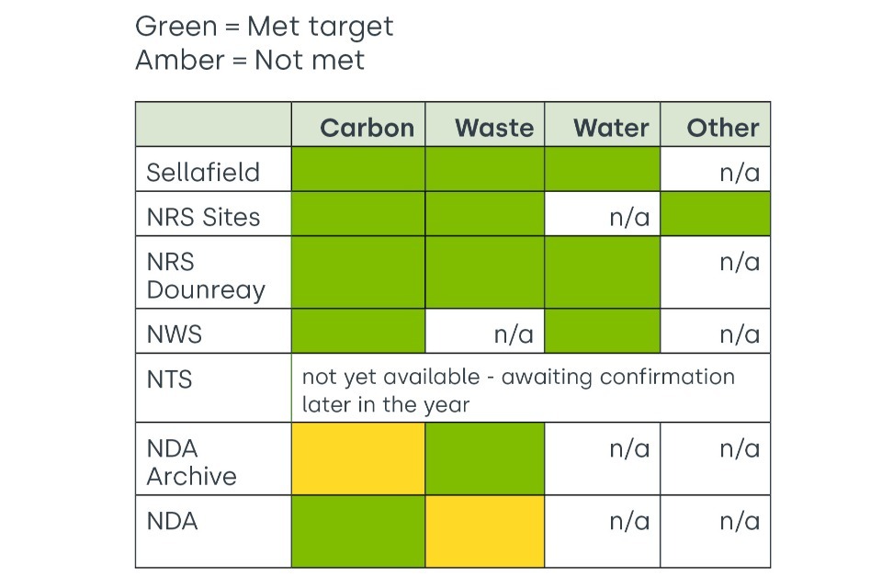Select the n/a Waste cell for NWS
The image size is (882, 588).
tap(514, 334)
